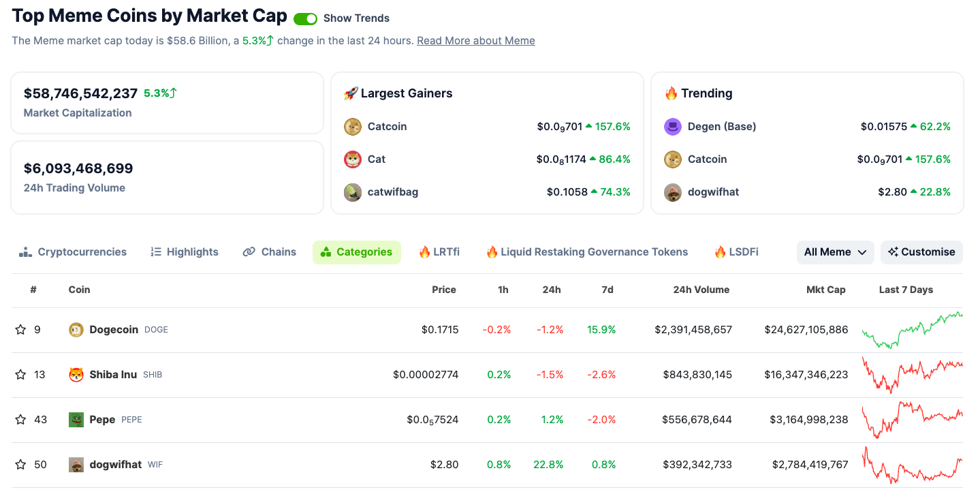Screen dimensions: 980x490
Task: Switch to the Highlights tab
Action: click(185, 252)
